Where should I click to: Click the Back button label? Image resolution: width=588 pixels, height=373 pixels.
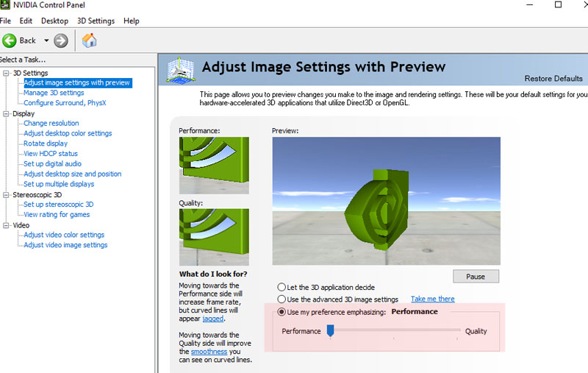27,40
